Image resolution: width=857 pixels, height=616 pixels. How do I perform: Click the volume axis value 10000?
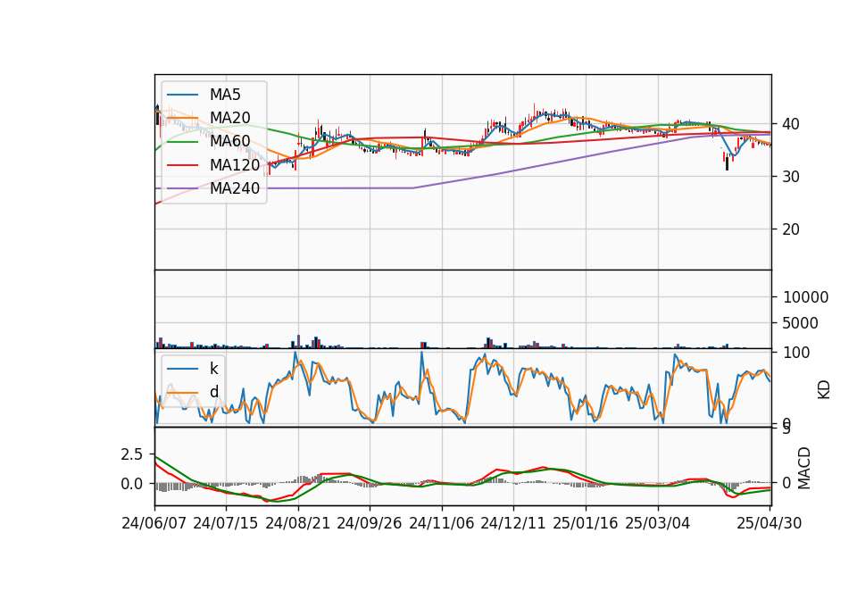(x=806, y=297)
